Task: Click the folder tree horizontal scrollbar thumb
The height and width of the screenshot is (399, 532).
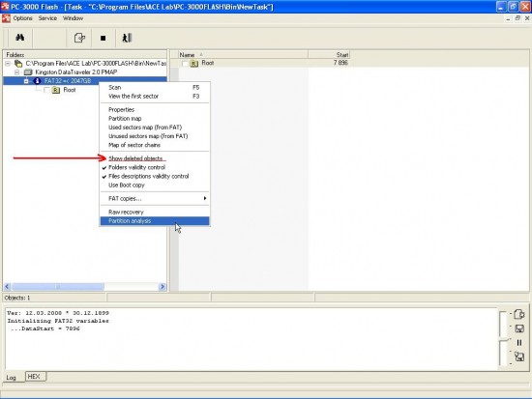Action: coord(57,287)
